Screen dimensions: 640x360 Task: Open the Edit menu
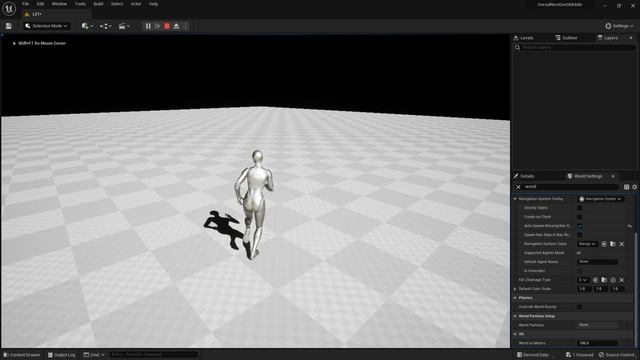40,4
